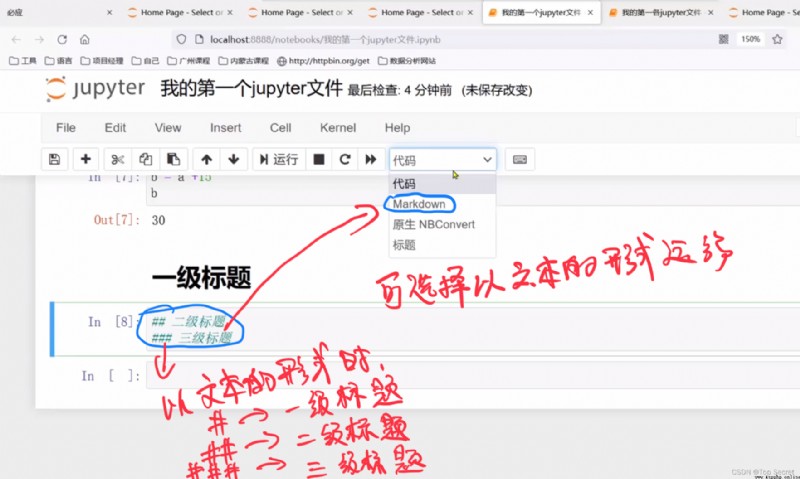
Task: Open the QR code icon in address bar
Action: [x=723, y=39]
